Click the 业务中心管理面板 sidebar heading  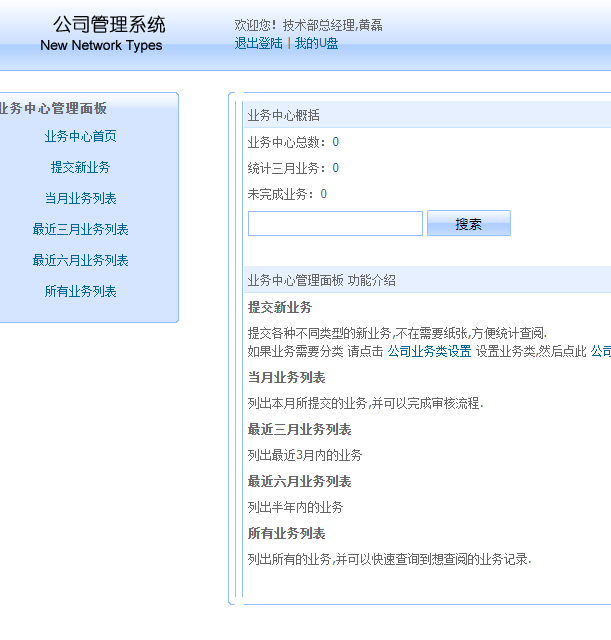(x=53, y=108)
